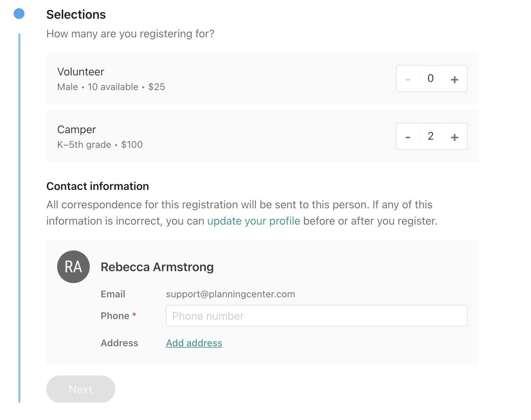This screenshot has width=531, height=420.
Task: Focus the Phone number input field
Action: 316,316
